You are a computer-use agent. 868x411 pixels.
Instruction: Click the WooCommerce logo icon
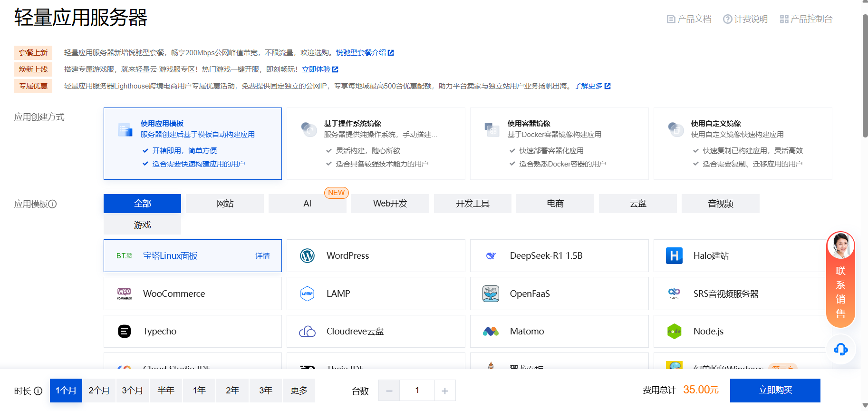(x=124, y=294)
